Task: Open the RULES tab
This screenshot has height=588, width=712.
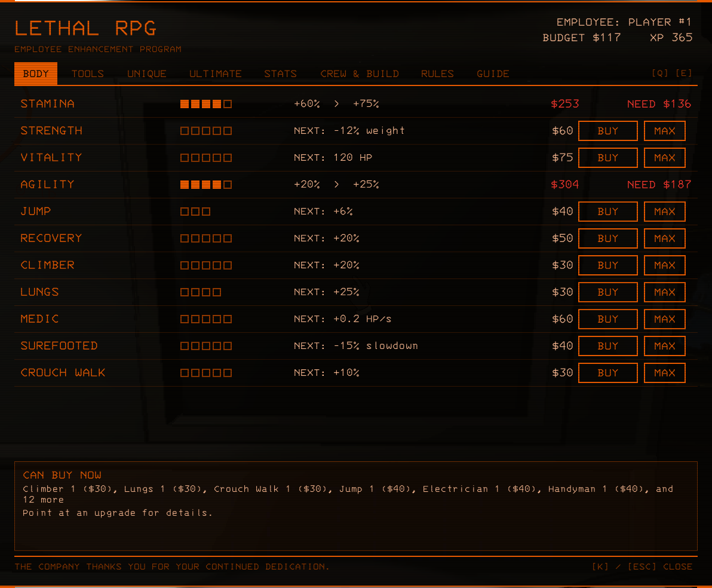Action: click(437, 73)
